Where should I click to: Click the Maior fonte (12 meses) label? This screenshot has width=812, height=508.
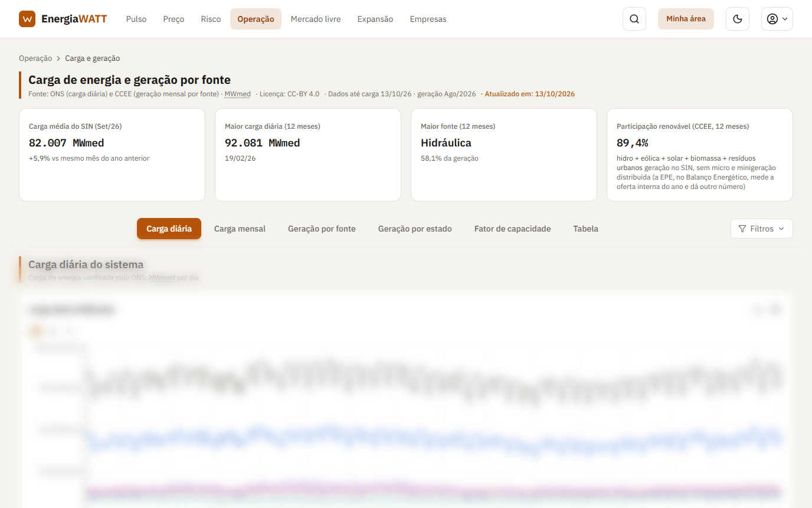pyautogui.click(x=458, y=126)
